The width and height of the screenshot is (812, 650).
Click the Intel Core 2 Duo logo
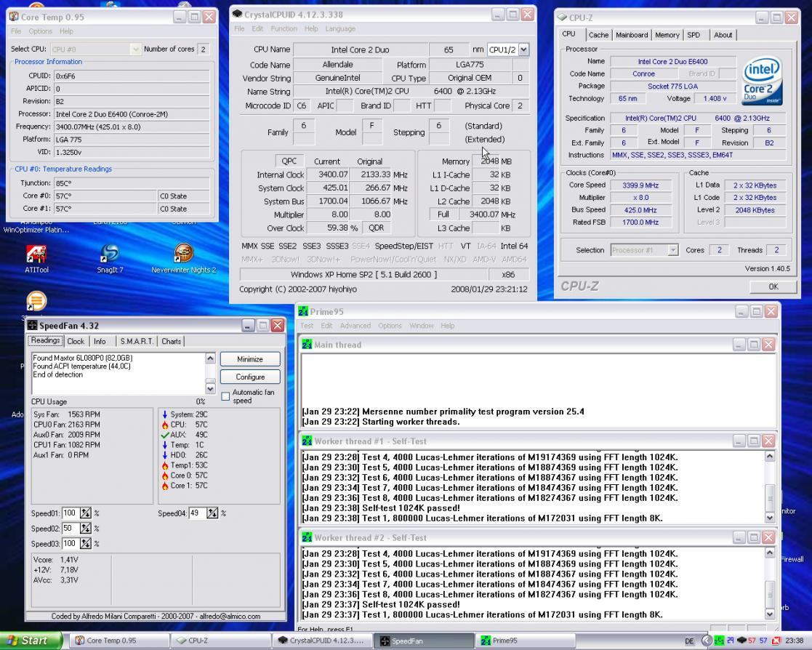[x=763, y=82]
